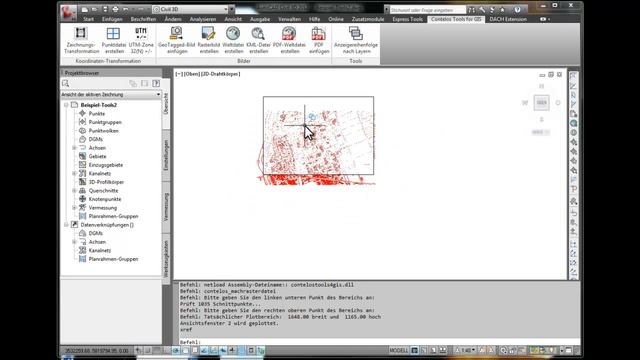This screenshot has width=640, height=360.
Task: Open KML-Datei erstellen tool
Action: pyautogui.click(x=258, y=40)
